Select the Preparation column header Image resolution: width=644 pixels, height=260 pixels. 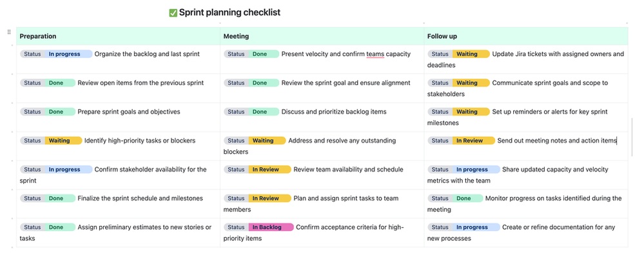click(x=37, y=37)
